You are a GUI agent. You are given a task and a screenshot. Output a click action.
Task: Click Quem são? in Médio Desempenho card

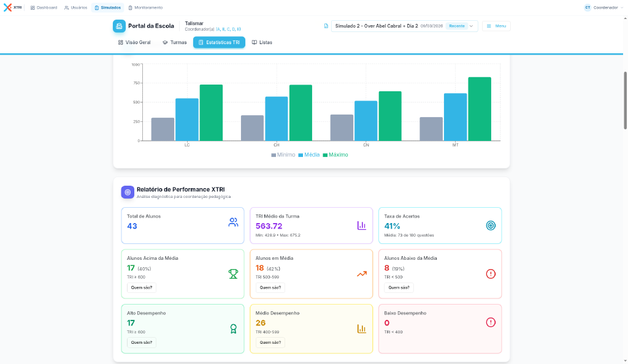coord(270,343)
